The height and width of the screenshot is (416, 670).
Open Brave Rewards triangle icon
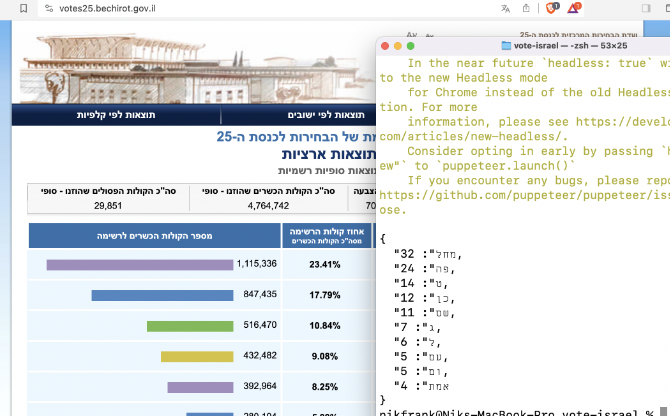coord(574,8)
